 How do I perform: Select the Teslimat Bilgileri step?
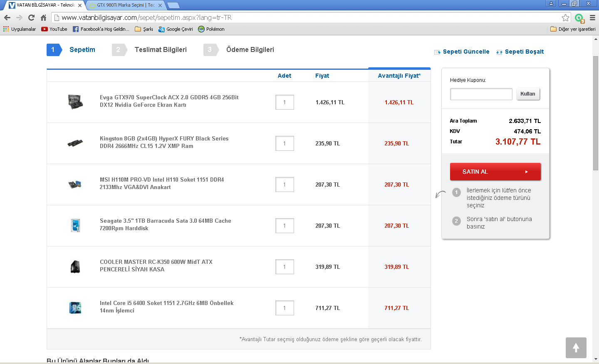(149, 50)
